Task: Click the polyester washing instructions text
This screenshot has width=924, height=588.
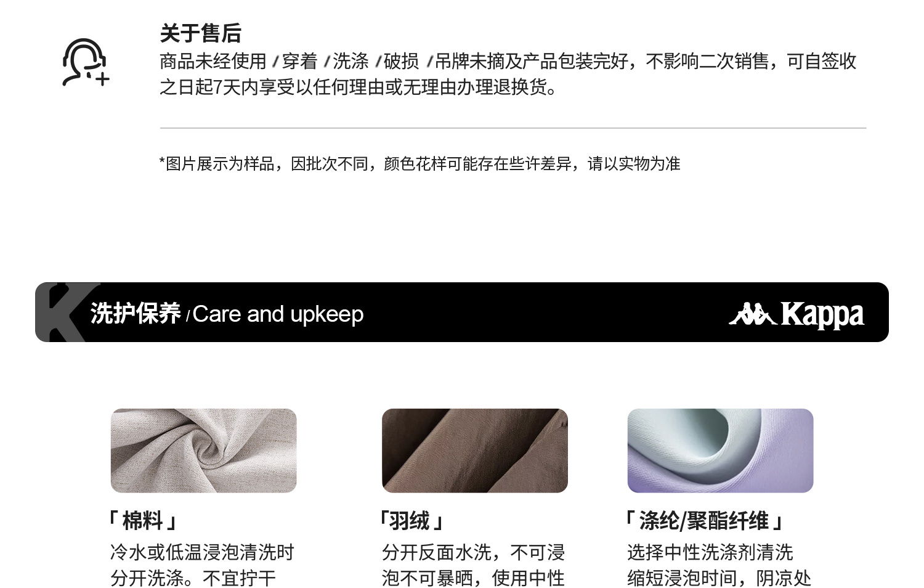Action: tap(719, 565)
